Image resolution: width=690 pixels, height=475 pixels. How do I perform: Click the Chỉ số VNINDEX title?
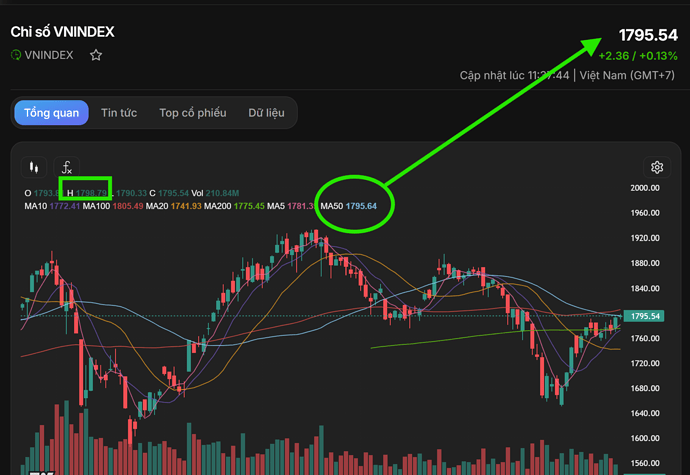tap(62, 32)
